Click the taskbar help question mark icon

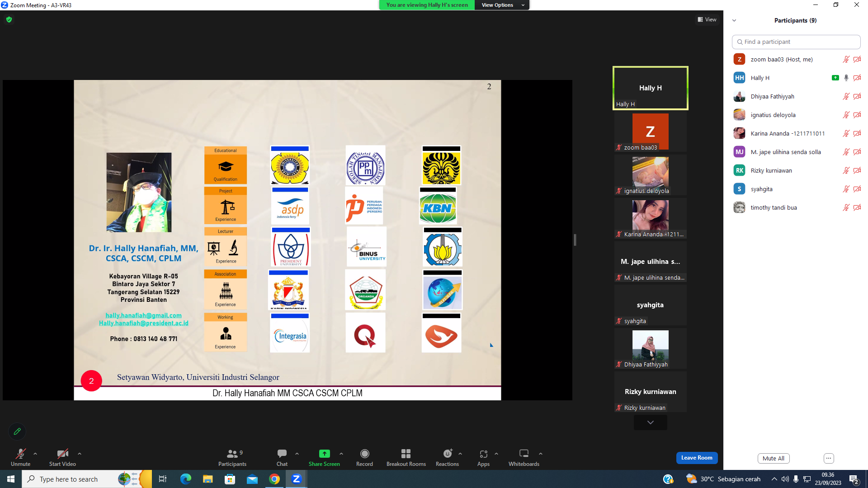[x=668, y=479]
